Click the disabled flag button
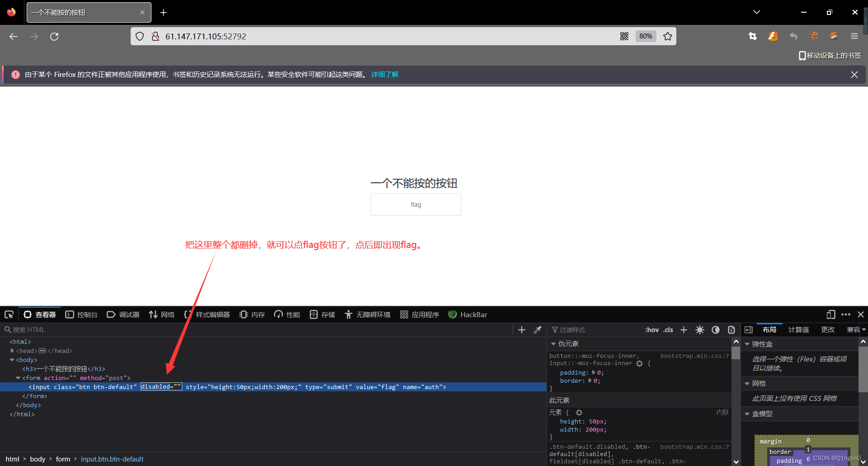 click(416, 204)
